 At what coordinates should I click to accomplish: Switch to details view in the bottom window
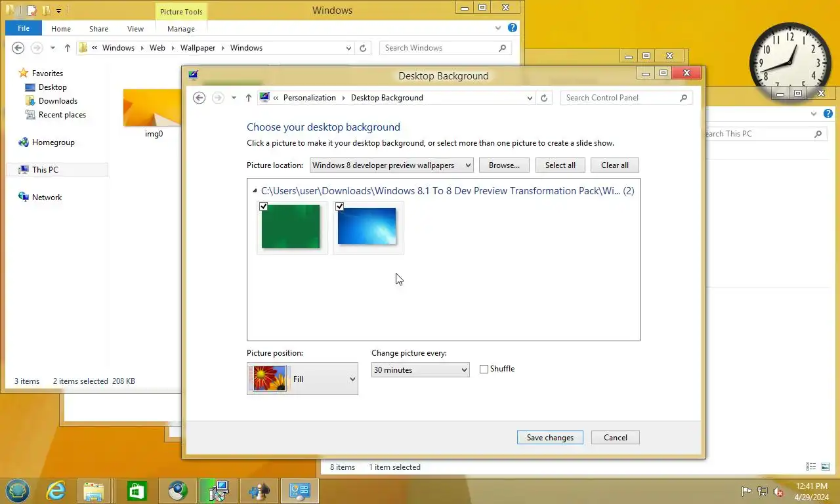coord(812,467)
